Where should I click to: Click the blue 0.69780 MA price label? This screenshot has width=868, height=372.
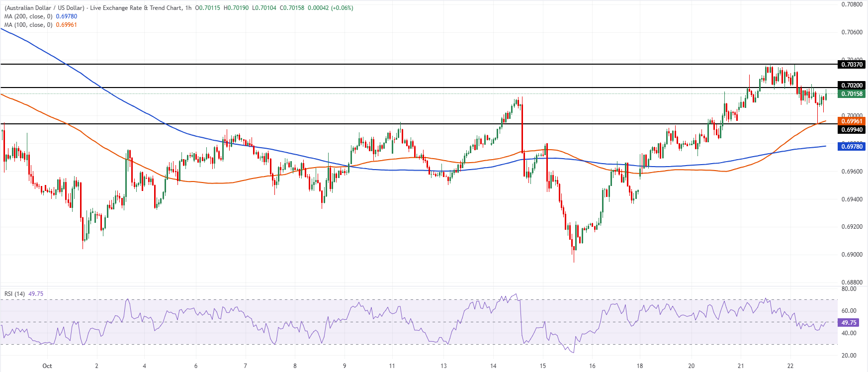(x=852, y=147)
